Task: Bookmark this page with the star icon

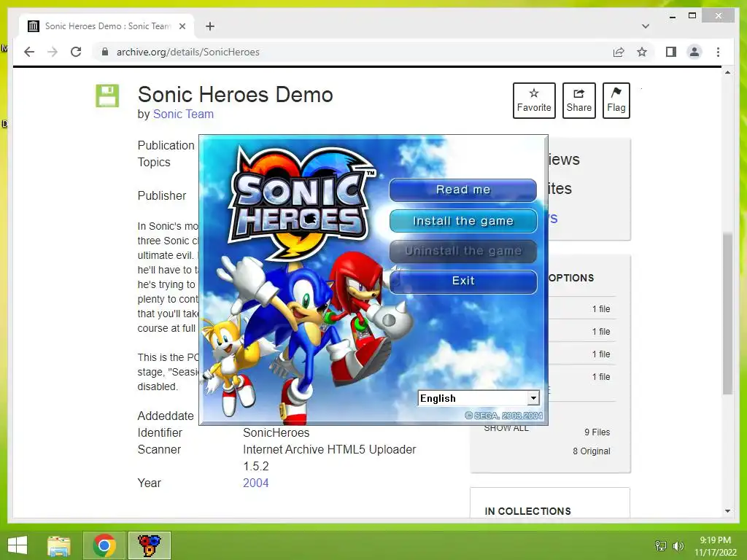Action: pos(642,52)
